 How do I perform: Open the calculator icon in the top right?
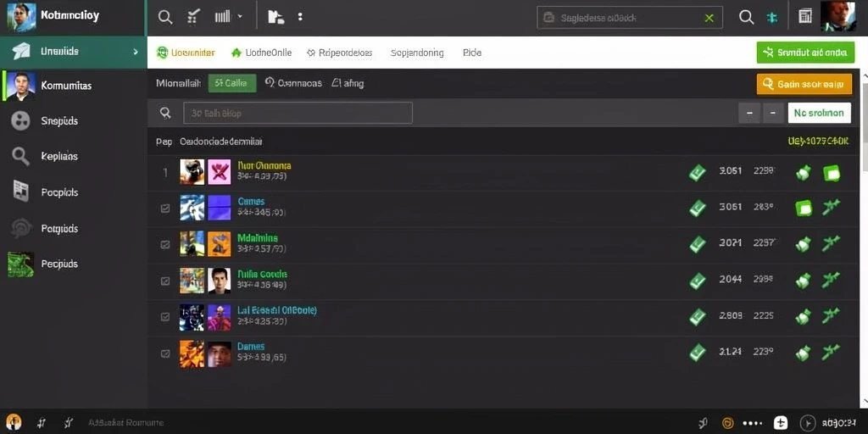(x=805, y=17)
